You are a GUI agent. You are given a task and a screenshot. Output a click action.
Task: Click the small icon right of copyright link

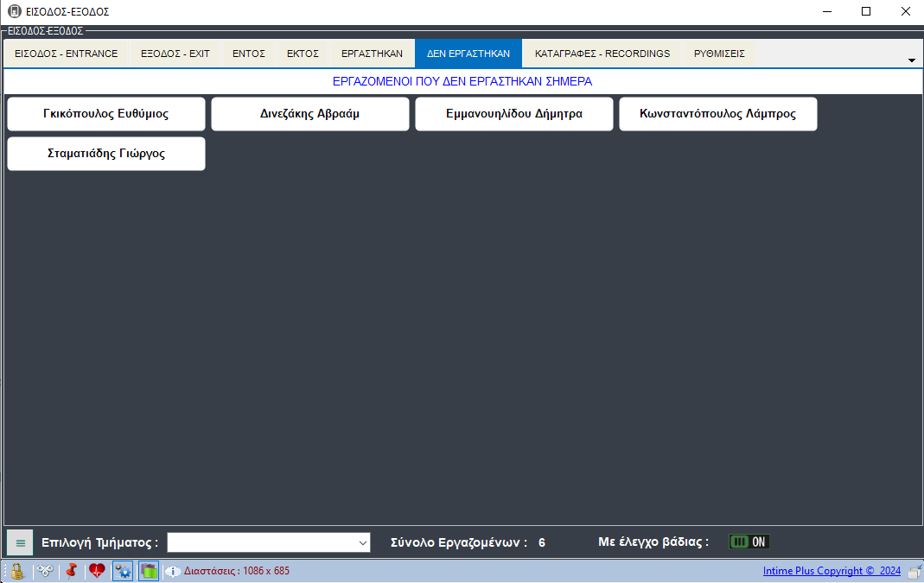pyautogui.click(x=914, y=572)
